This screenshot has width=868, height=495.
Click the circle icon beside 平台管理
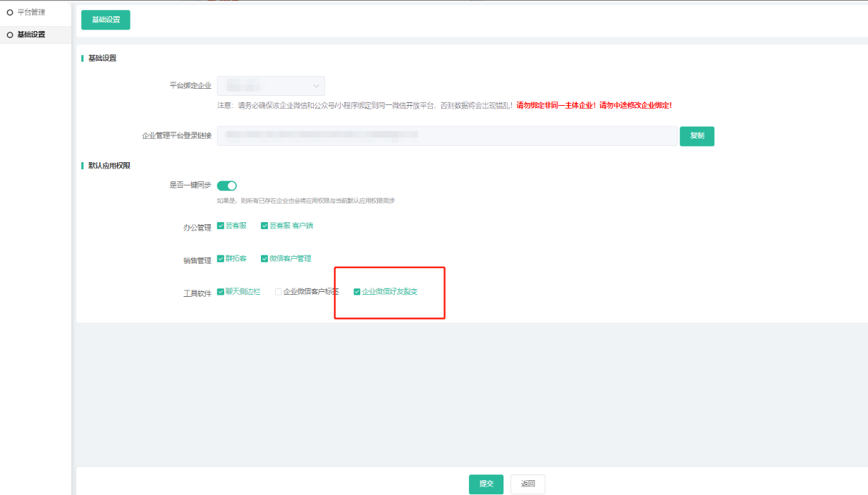10,12
